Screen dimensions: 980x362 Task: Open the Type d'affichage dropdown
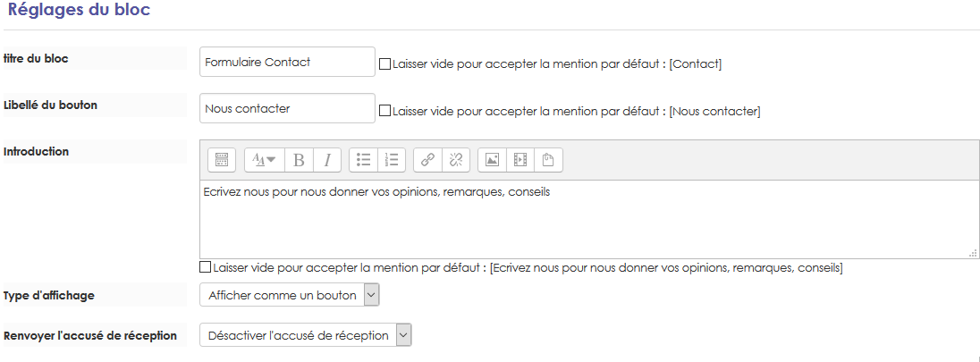[x=291, y=295]
